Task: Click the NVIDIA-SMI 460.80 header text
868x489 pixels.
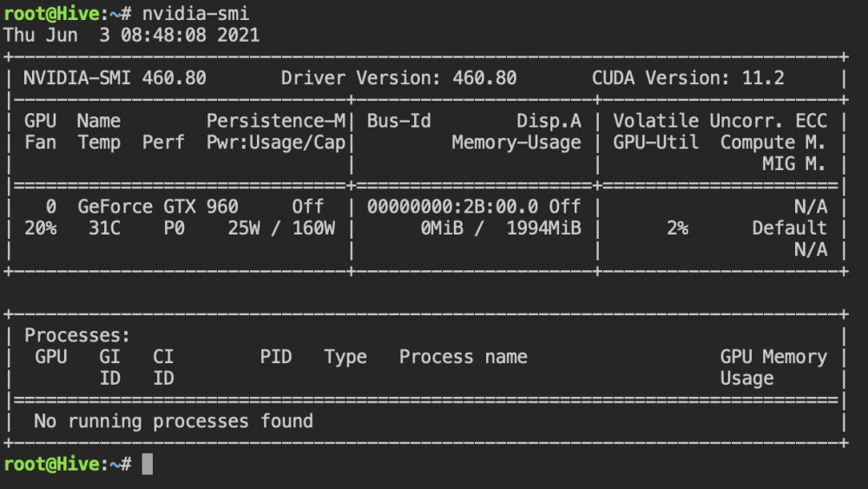Action: click(115, 78)
